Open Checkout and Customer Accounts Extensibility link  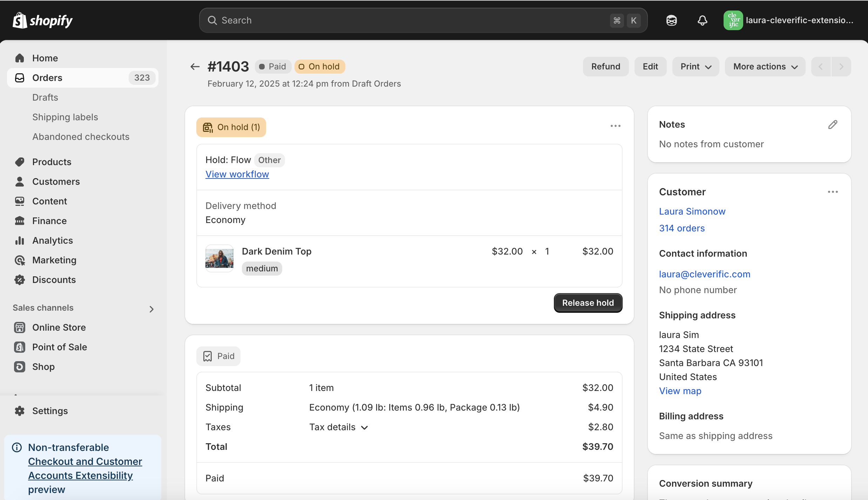(x=85, y=468)
